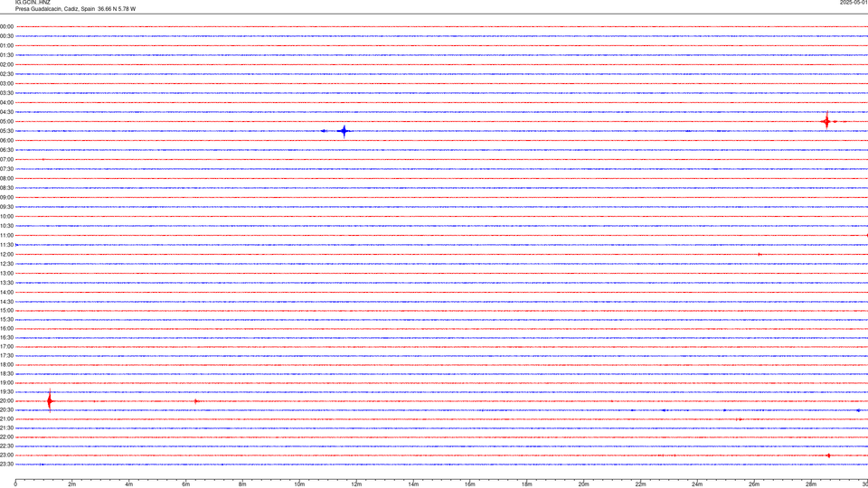This screenshot has height=488, width=868.
Task: Click small red blip on 12:00 trace near 26m
Action: tap(759, 255)
